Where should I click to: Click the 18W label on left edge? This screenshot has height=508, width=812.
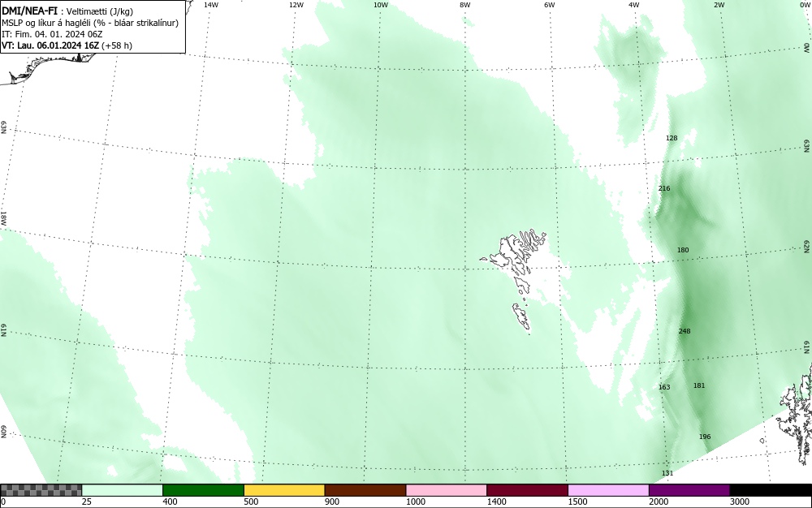pos(3,217)
